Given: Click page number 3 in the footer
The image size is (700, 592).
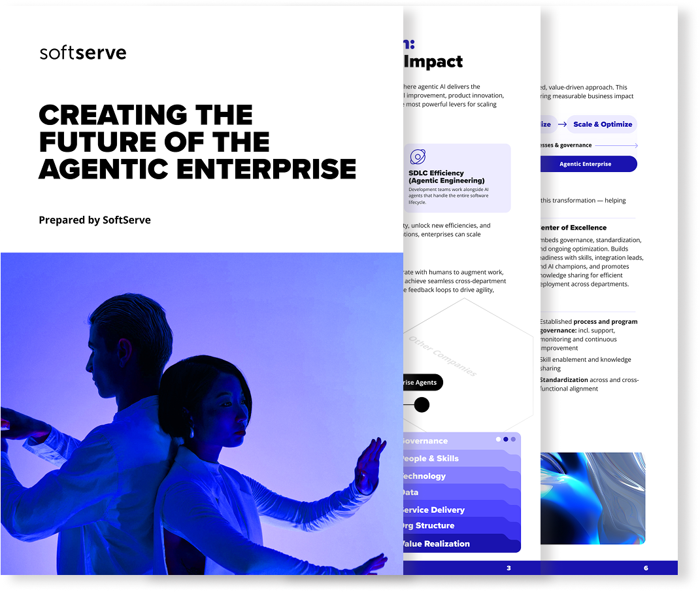Looking at the screenshot, I should coord(508,568).
